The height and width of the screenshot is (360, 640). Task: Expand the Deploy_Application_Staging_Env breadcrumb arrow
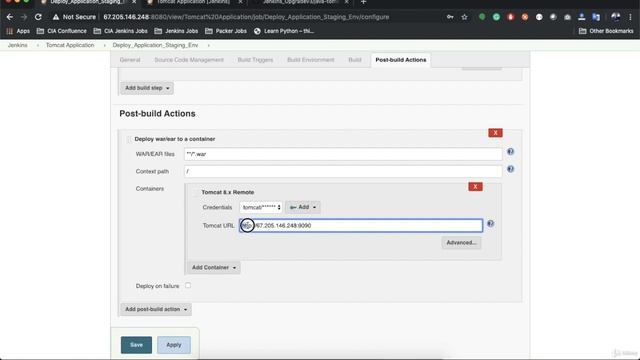point(209,45)
